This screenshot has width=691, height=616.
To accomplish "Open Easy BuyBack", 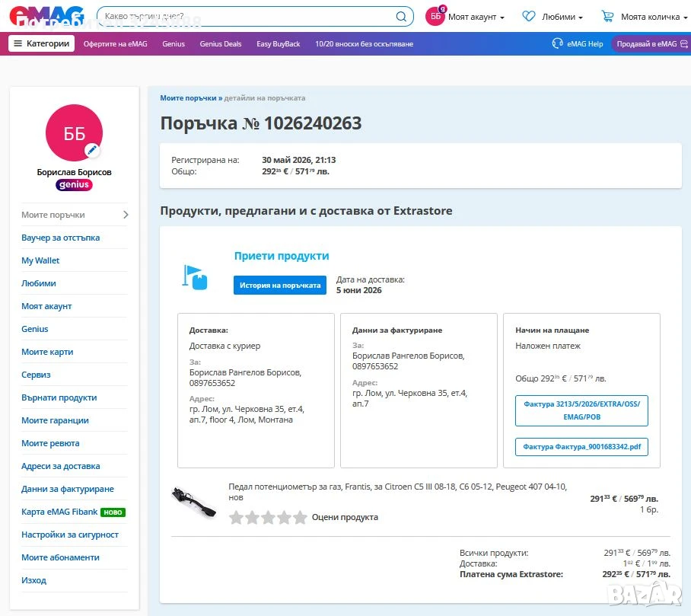I will [278, 43].
